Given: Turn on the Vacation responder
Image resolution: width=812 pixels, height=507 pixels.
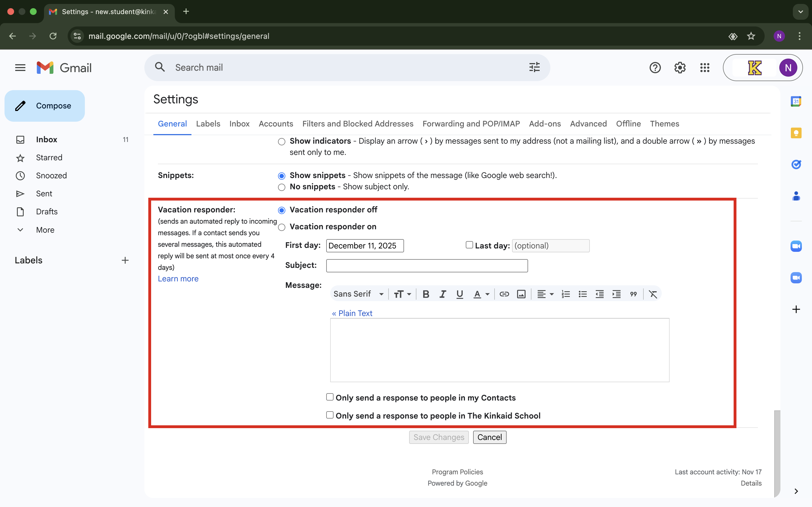Looking at the screenshot, I should (281, 227).
